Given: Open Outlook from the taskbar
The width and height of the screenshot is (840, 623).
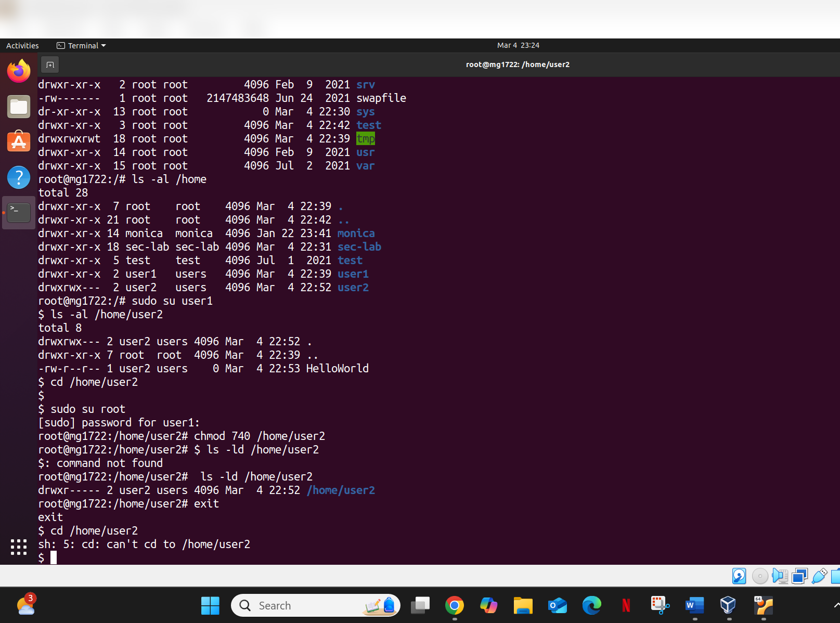Looking at the screenshot, I should tap(557, 605).
